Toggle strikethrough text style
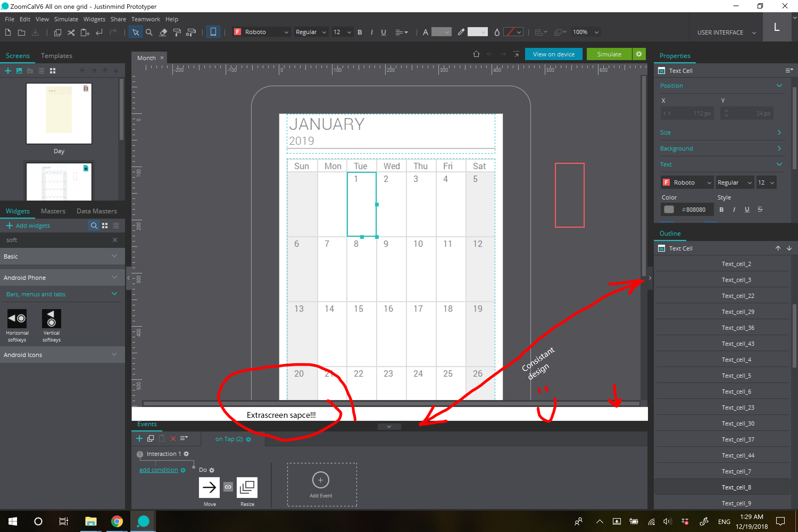Screen dimensions: 798x532 coord(760,210)
